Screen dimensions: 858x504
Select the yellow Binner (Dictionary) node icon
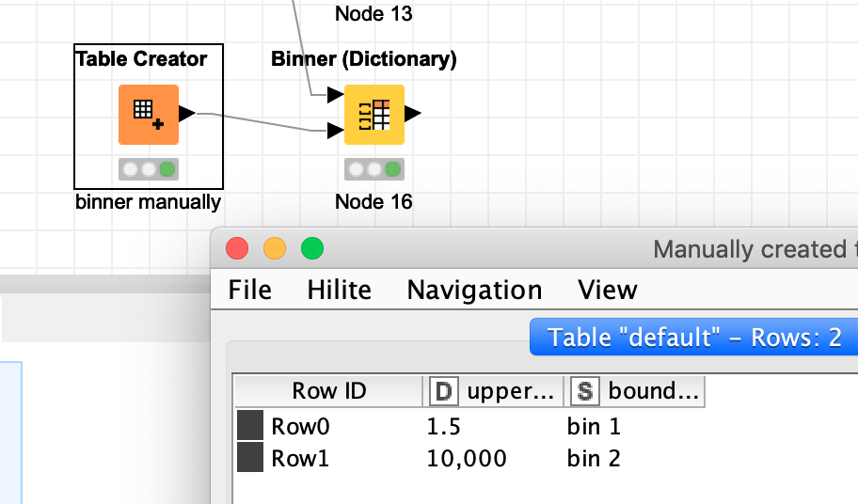click(374, 115)
